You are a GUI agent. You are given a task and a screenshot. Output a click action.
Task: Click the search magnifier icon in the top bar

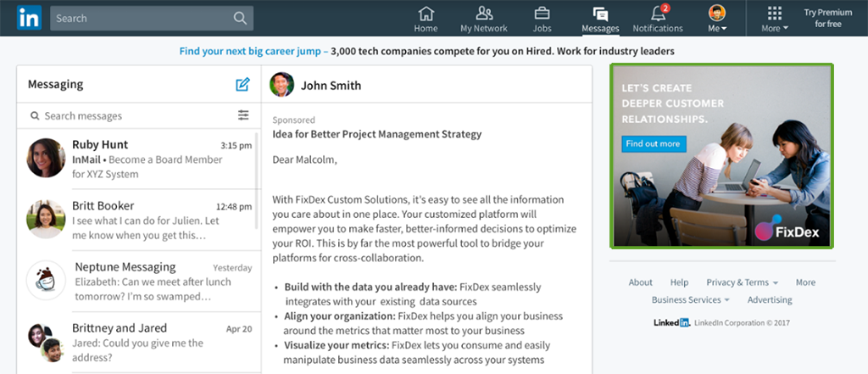[240, 18]
